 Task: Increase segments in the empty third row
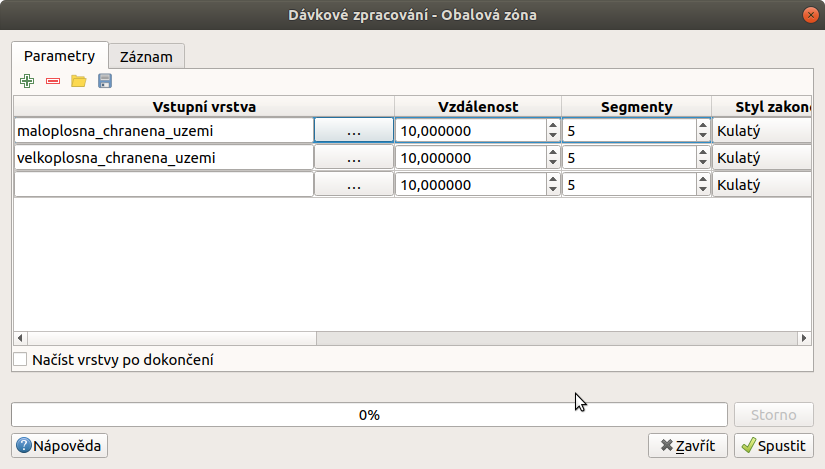point(703,179)
